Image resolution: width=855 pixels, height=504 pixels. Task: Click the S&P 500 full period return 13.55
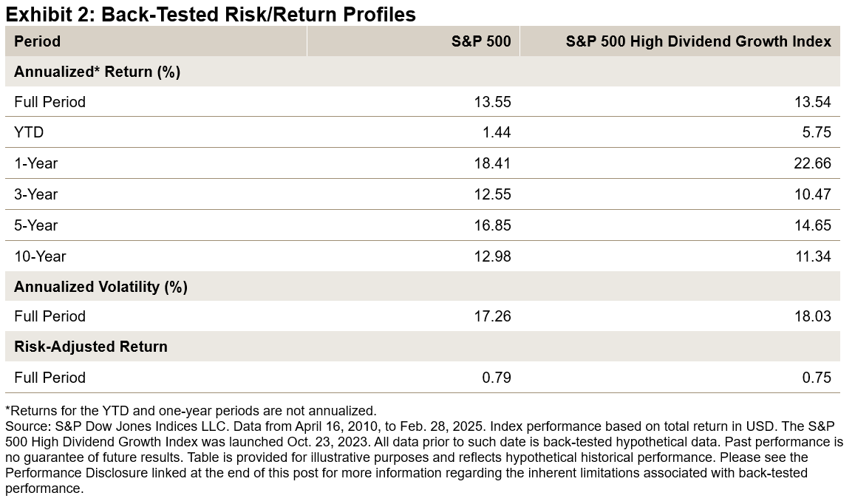tap(492, 102)
